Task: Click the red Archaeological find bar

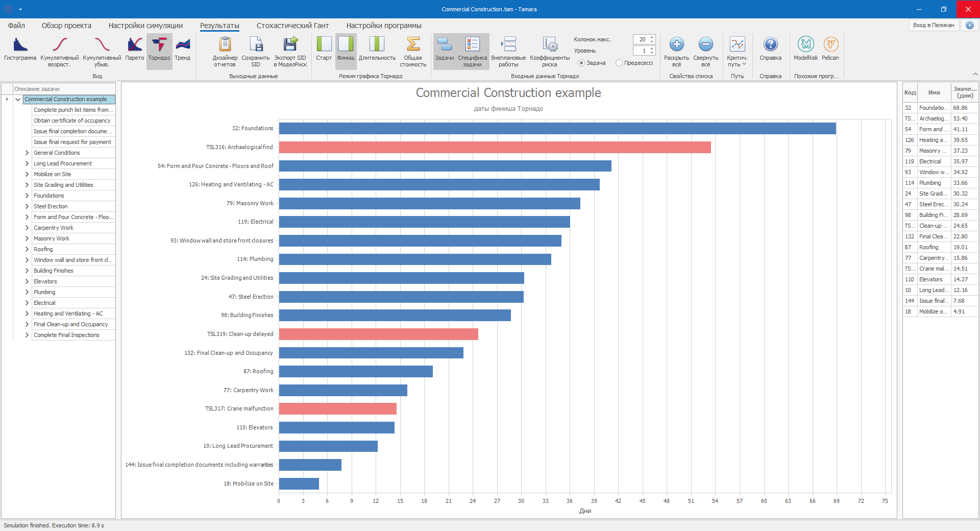Action: 494,148
